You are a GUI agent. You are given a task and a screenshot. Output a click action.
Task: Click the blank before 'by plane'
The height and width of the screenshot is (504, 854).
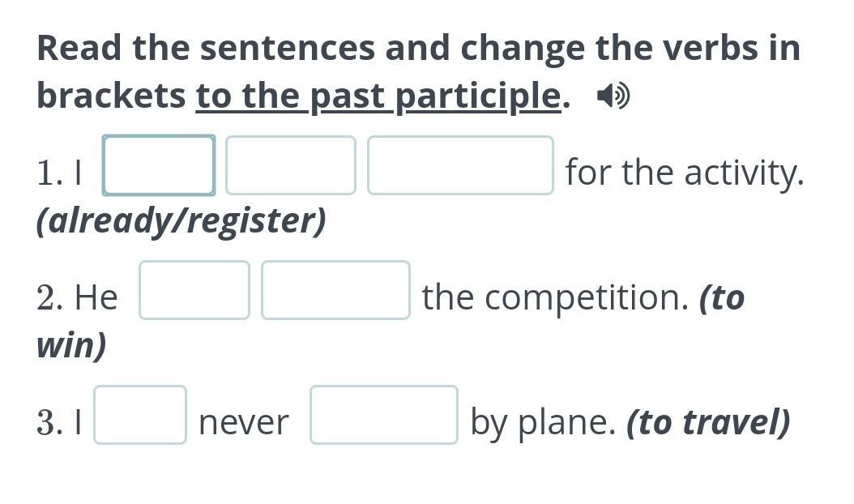[384, 415]
